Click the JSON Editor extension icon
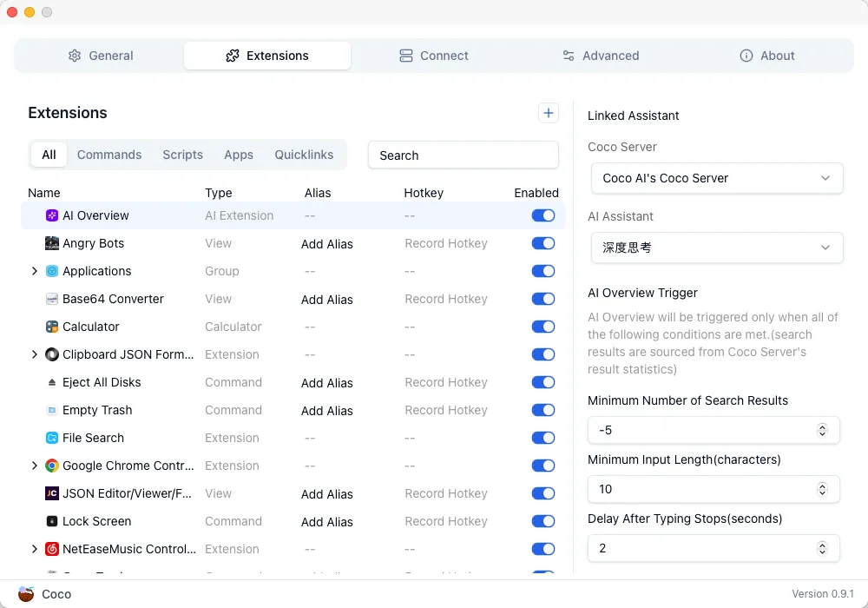Screen dimensions: 868x608 click(52, 493)
